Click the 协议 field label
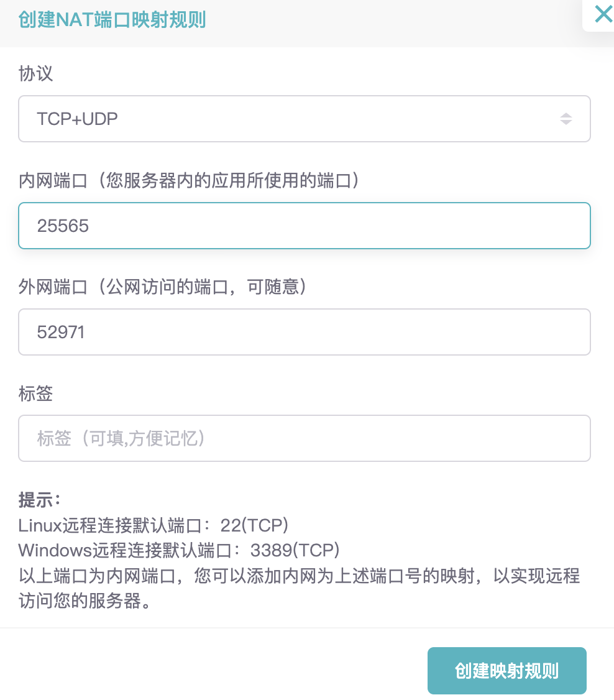614x700 pixels. (x=35, y=73)
